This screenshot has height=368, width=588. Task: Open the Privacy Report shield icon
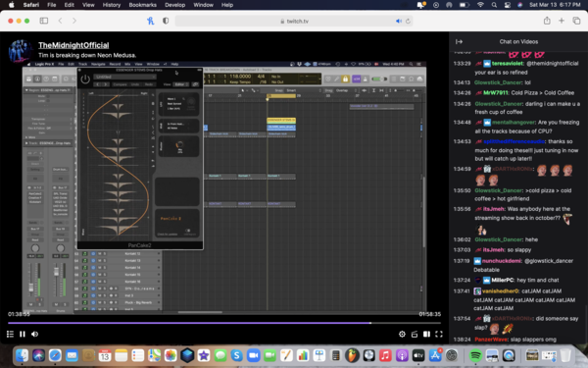(166, 21)
